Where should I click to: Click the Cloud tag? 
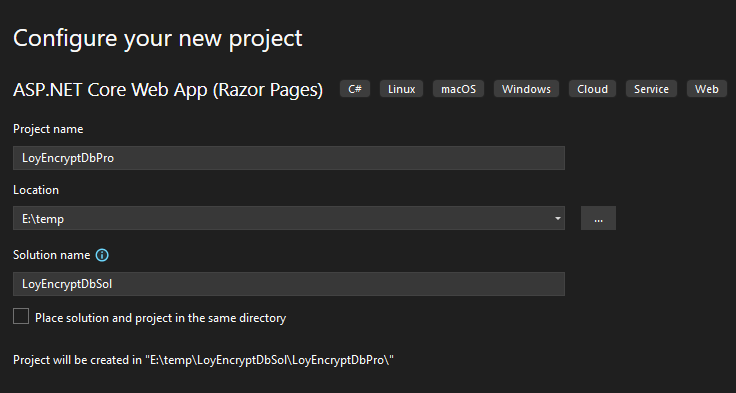pos(592,89)
